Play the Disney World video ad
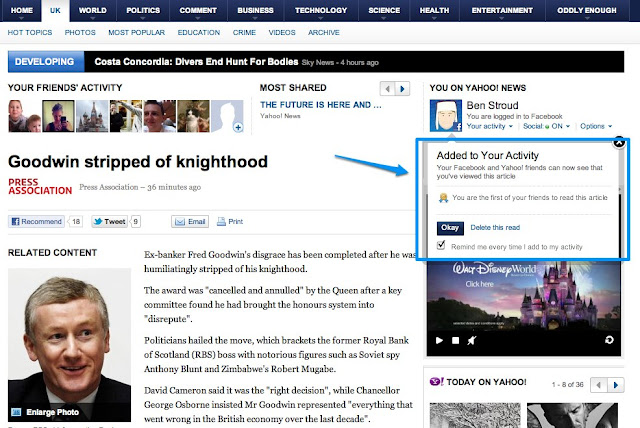The height and width of the screenshot is (428, 640). 439,340
